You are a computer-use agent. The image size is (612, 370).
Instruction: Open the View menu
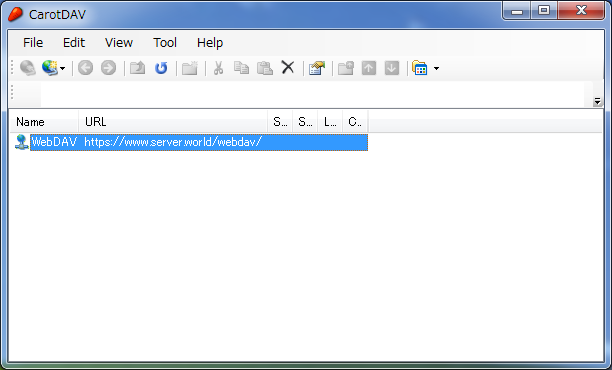pos(119,42)
